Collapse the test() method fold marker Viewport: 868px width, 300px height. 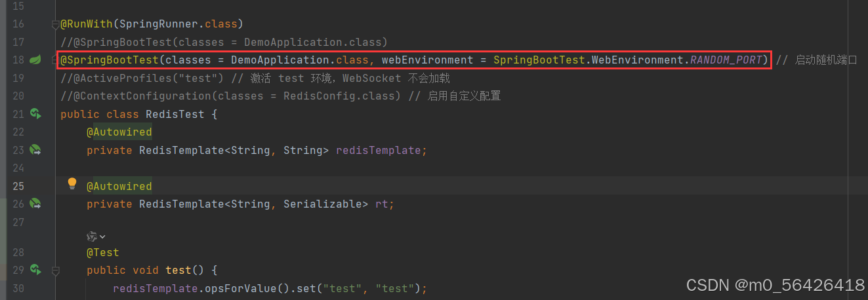(55, 270)
